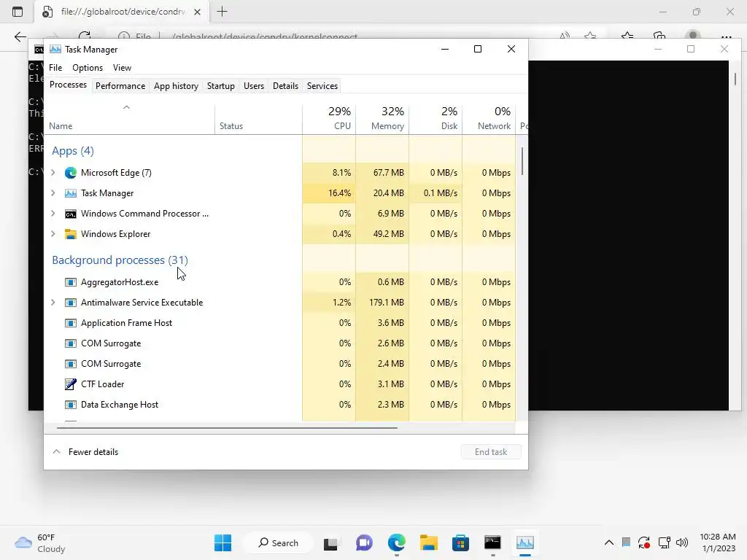Image resolution: width=747 pixels, height=560 pixels.
Task: Show hidden system tray icons
Action: [609, 542]
